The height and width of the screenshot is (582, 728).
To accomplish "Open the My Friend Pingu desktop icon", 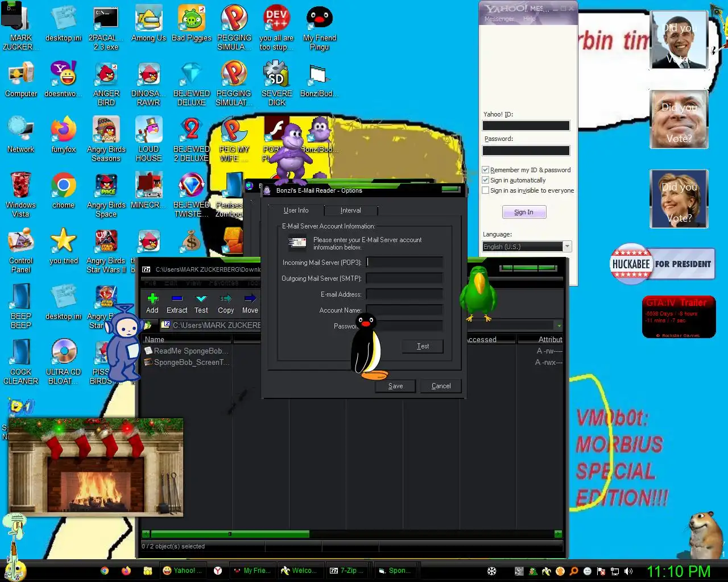I will [320, 27].
